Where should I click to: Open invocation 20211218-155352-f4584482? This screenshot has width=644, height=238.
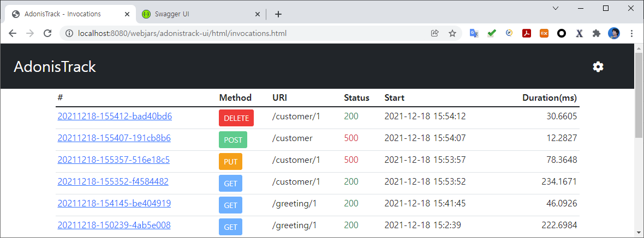point(113,181)
